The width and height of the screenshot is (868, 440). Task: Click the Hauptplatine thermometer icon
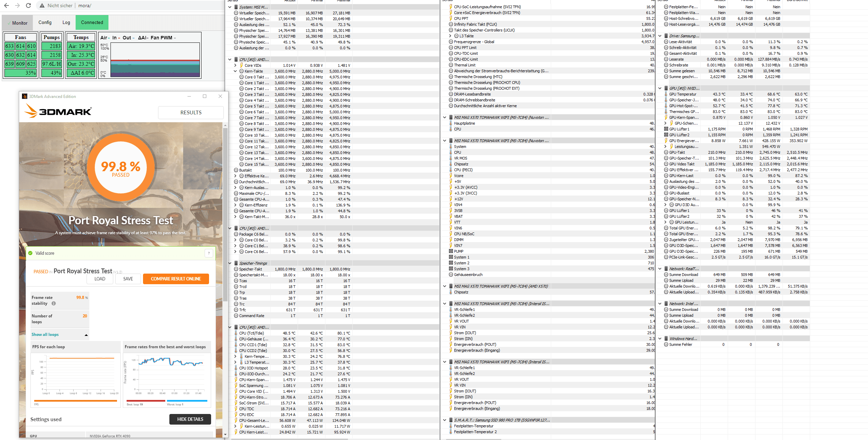[x=451, y=123]
